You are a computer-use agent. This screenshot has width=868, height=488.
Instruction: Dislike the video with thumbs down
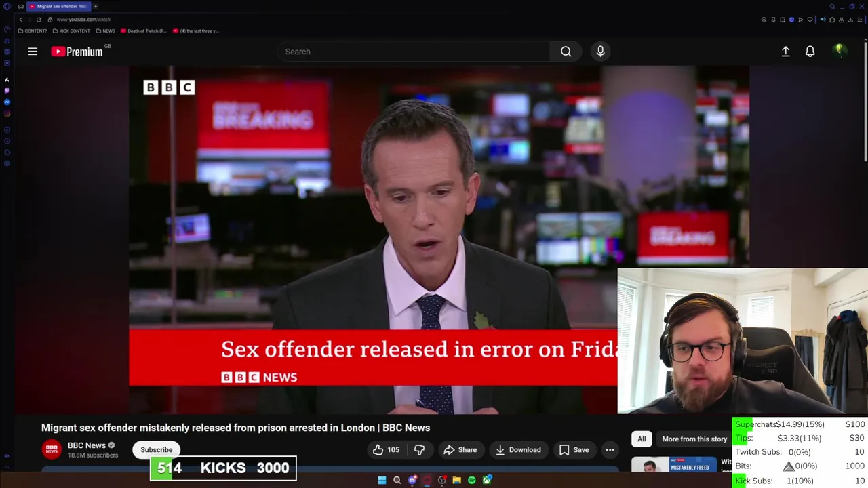tap(419, 449)
